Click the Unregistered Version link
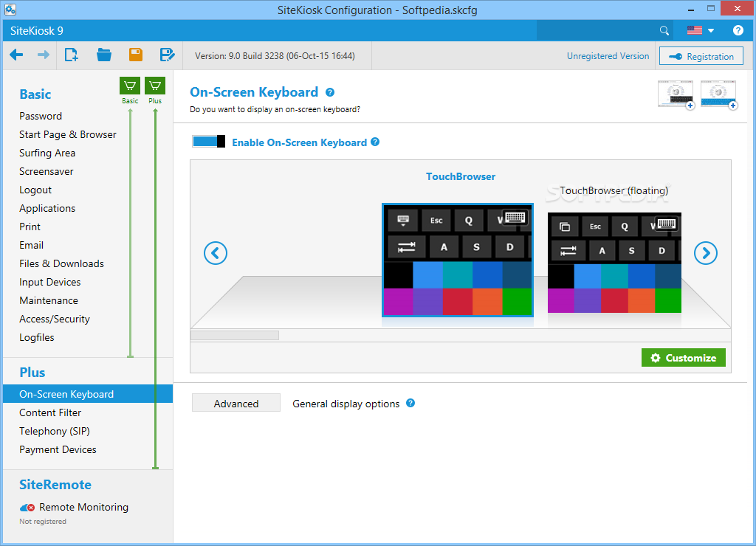756x546 pixels. pos(608,56)
